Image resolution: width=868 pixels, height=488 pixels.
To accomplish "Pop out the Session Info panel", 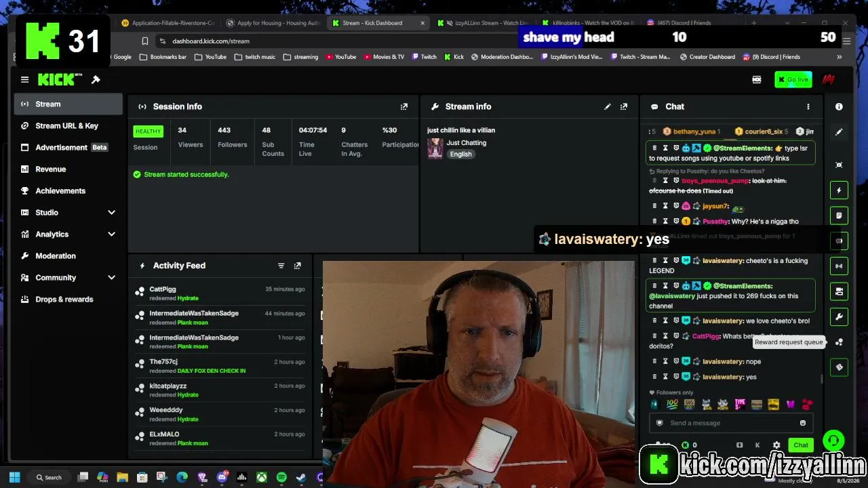I will [404, 106].
